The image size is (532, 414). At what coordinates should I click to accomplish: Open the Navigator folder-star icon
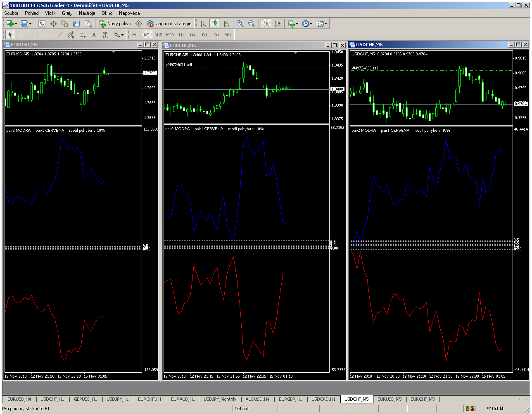click(x=65, y=24)
